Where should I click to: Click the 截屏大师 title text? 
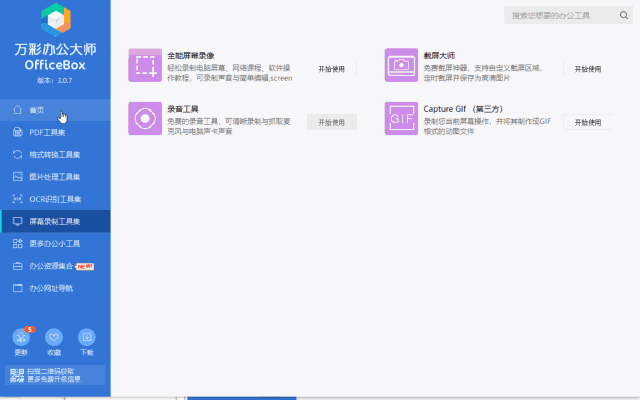coord(439,56)
